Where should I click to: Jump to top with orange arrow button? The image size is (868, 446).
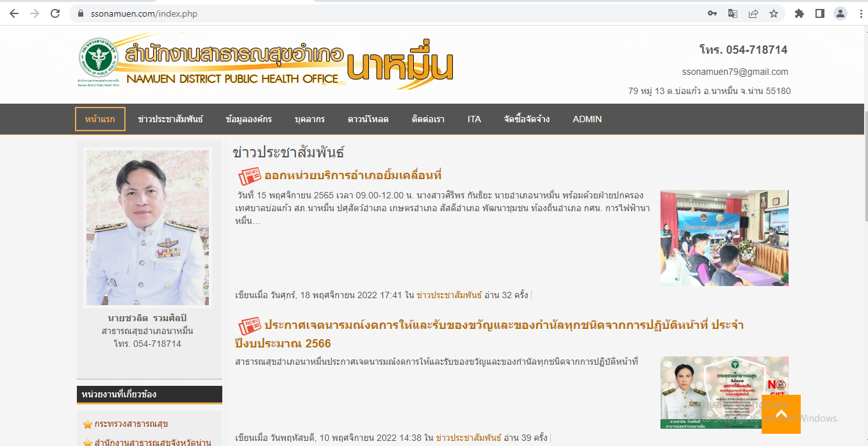tap(781, 414)
